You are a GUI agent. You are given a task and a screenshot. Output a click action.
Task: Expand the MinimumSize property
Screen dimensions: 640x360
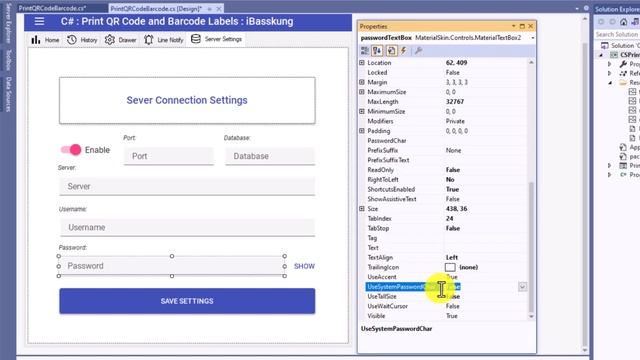pyautogui.click(x=362, y=111)
